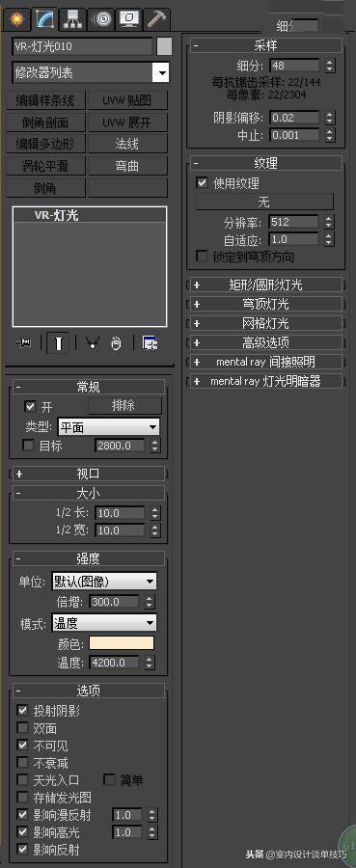The height and width of the screenshot is (868, 356).
Task: Click the 倒角 modifier button
Action: (46, 188)
